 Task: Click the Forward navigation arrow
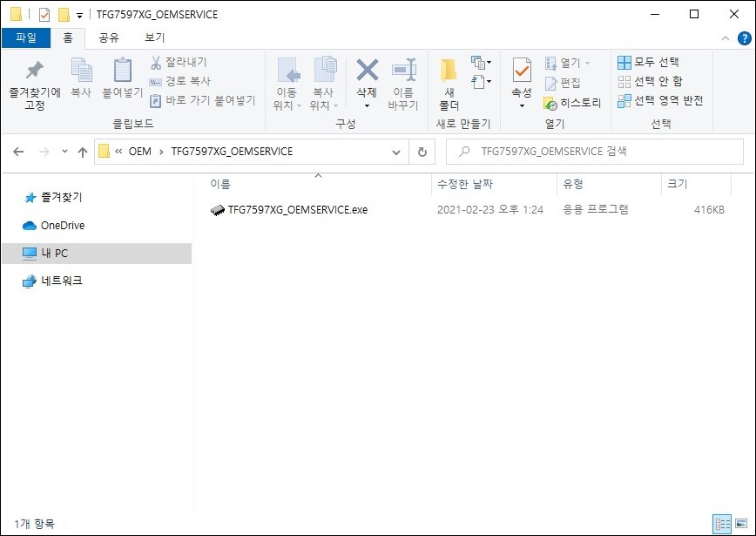44,152
